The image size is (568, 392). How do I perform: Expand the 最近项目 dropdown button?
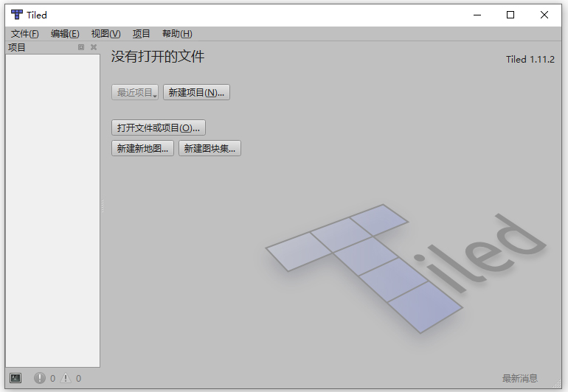[135, 92]
